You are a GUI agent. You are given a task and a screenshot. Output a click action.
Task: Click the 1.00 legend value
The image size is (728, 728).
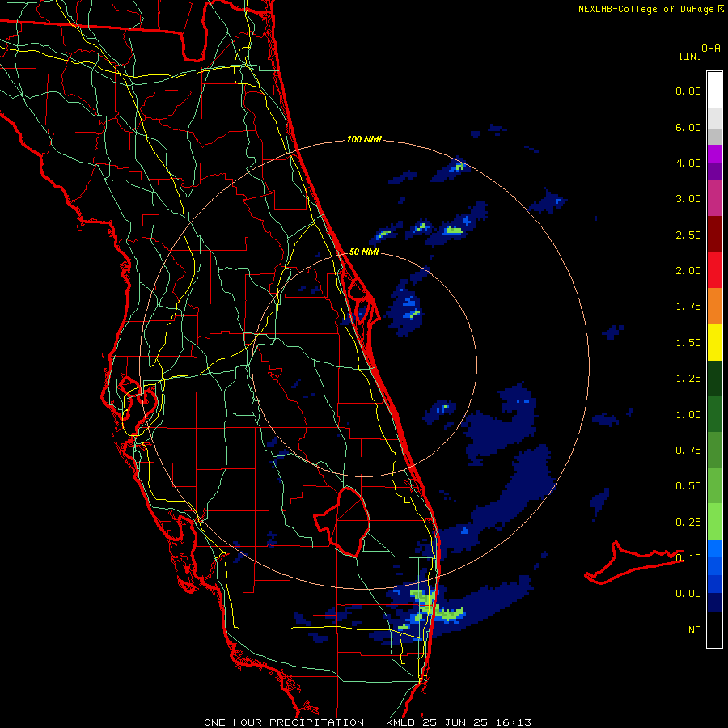[x=688, y=415]
